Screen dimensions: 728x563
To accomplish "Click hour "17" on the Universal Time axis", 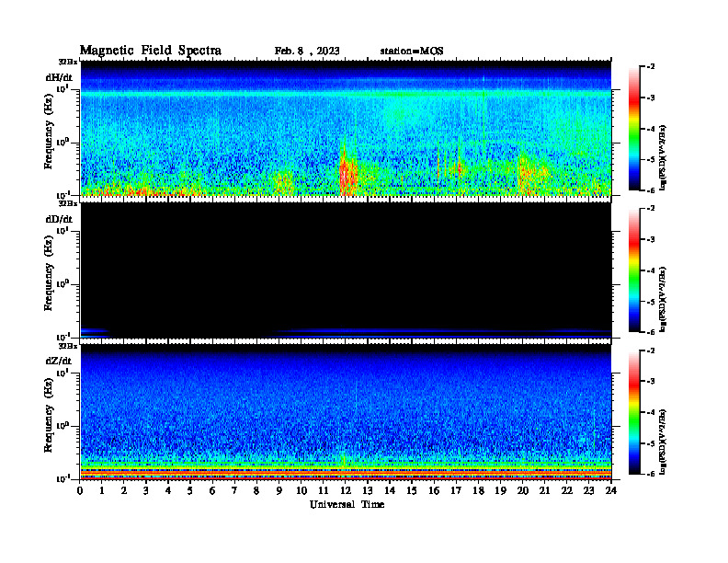I will point(456,490).
